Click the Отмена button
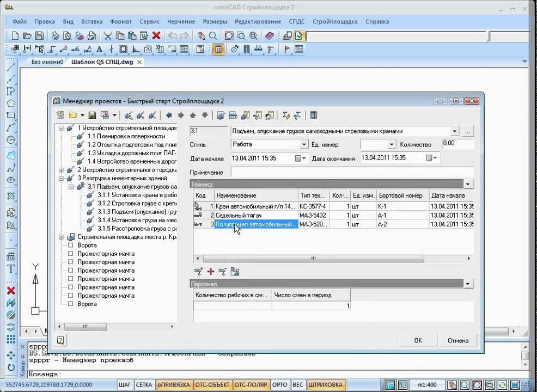537x392 pixels. click(x=457, y=340)
